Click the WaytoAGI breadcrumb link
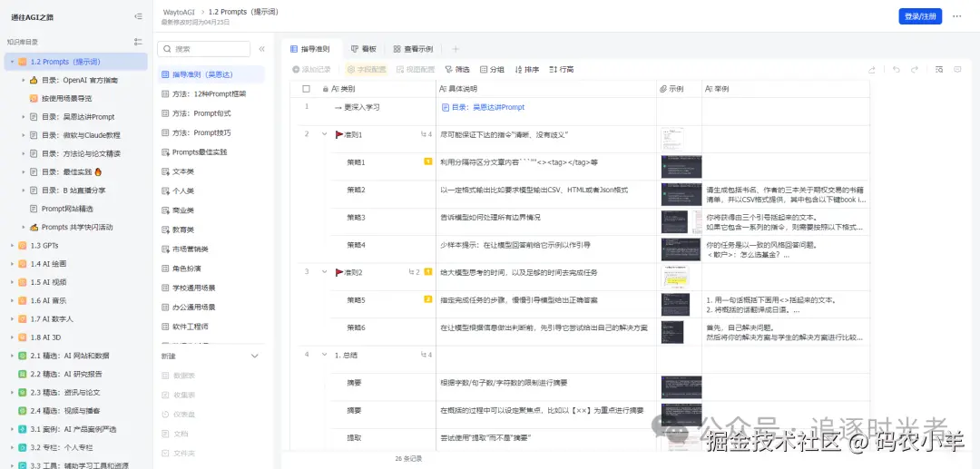The image size is (980, 469). [181, 12]
